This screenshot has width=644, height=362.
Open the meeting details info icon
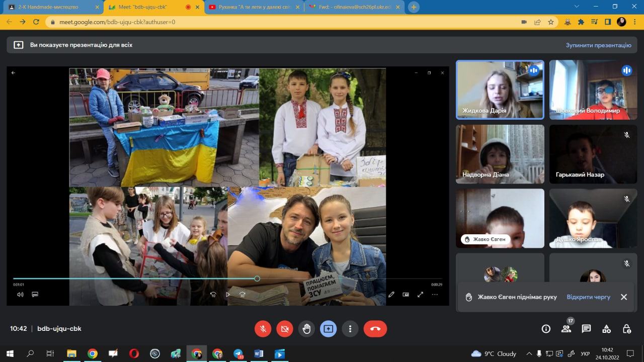coord(546,329)
